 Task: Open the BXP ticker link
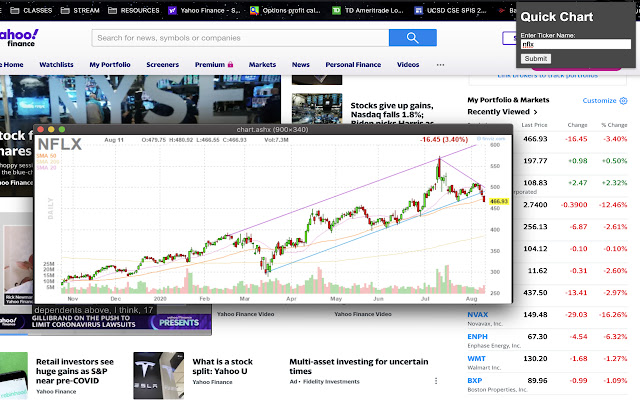click(x=475, y=380)
